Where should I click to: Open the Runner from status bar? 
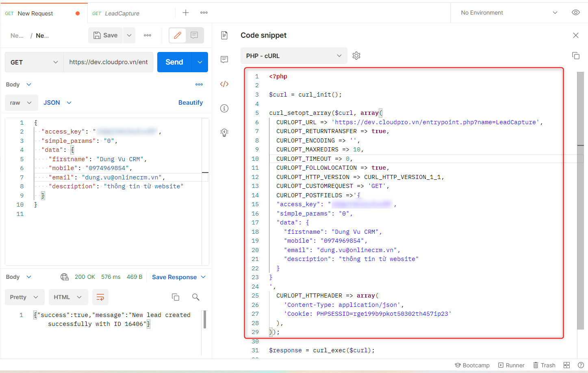(511, 365)
